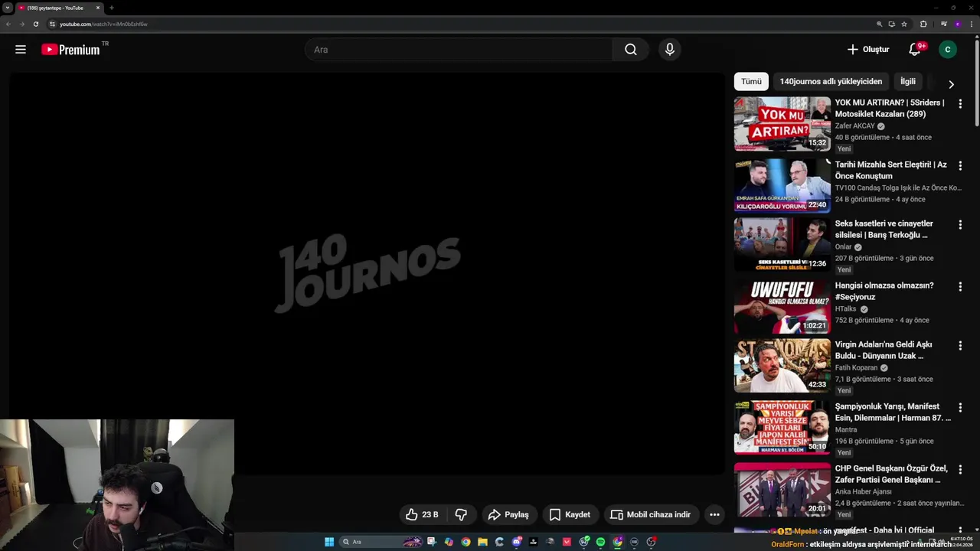The width and height of the screenshot is (980, 551).
Task: Open CHP Genel Başkanı Özgür Özel video
Action: (x=782, y=490)
